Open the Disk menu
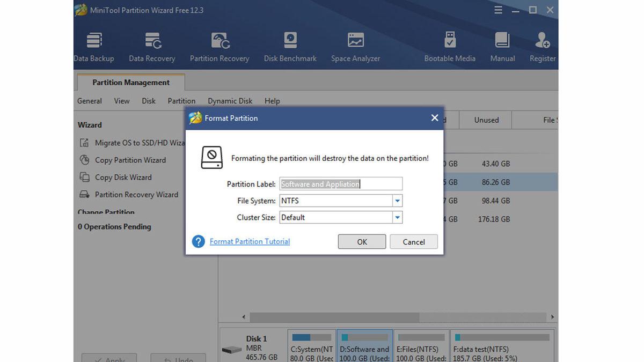Viewport: 644px width, 362px height. pos(148,101)
